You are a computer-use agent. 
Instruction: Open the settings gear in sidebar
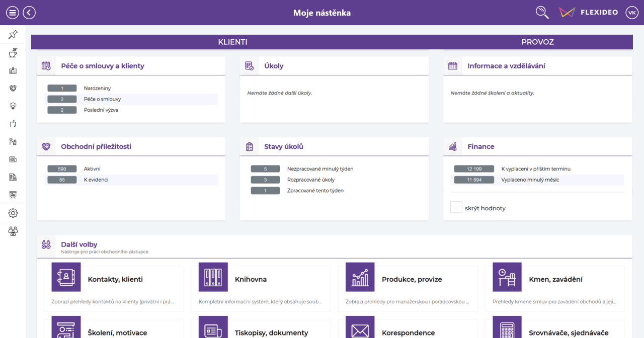pos(13,213)
